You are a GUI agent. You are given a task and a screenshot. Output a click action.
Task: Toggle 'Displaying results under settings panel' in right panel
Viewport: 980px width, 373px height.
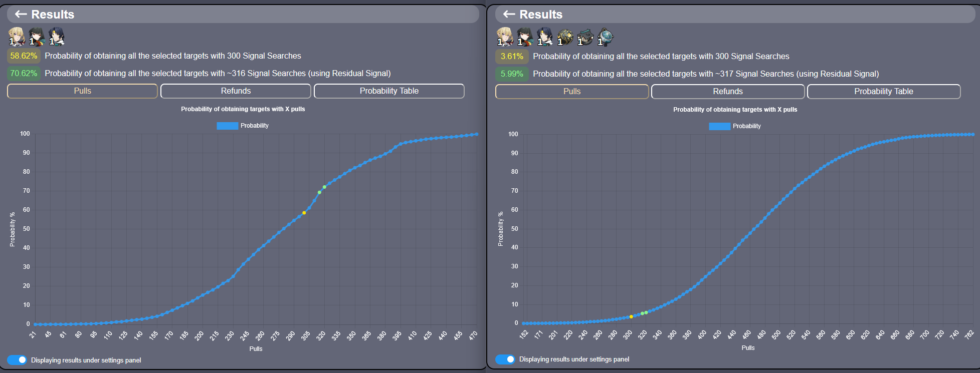[x=505, y=359]
